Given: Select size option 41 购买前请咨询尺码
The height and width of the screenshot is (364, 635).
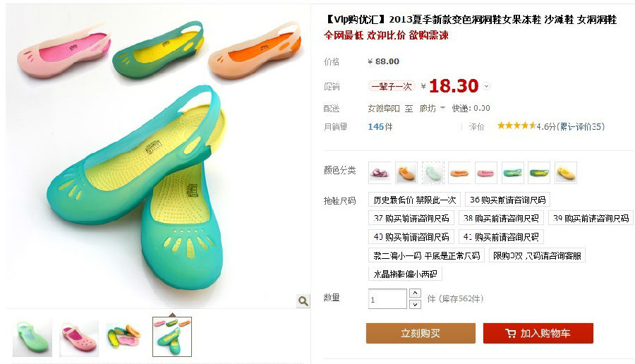Looking at the screenshot, I should [x=501, y=237].
